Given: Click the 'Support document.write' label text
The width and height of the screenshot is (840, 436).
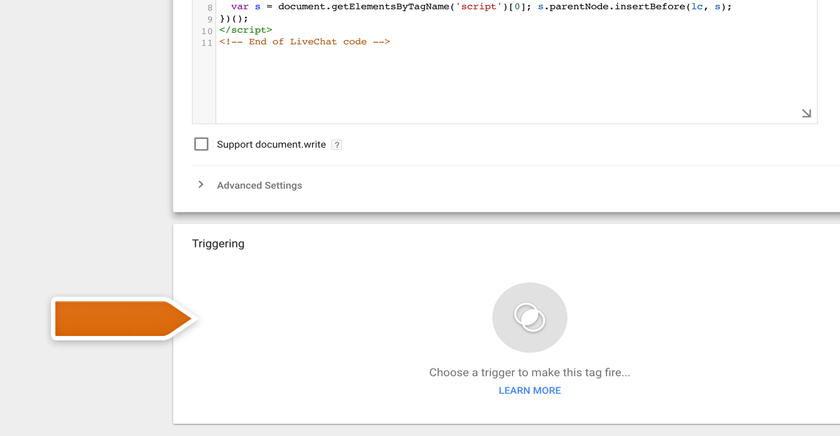Looking at the screenshot, I should coord(271,145).
